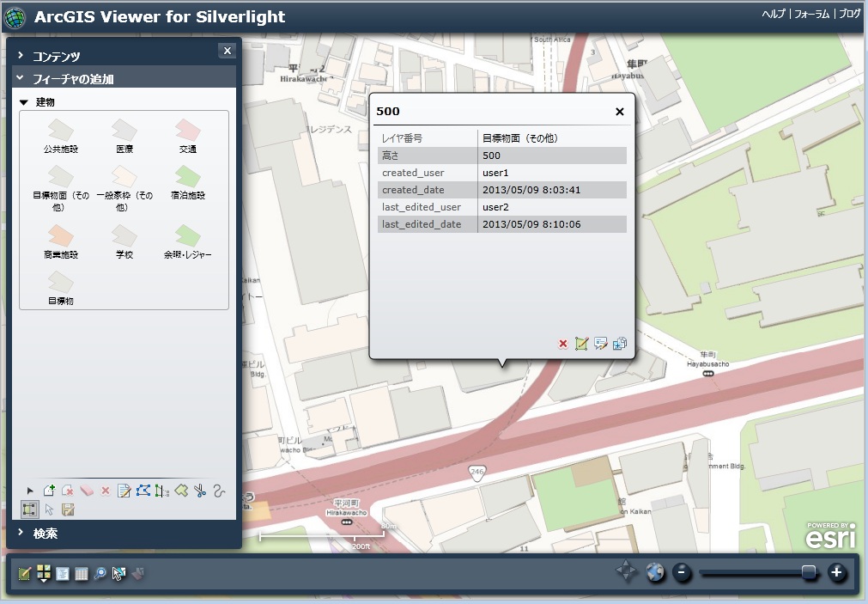Click the pink eraser clear selection icon
This screenshot has width=868, height=604.
tap(87, 491)
